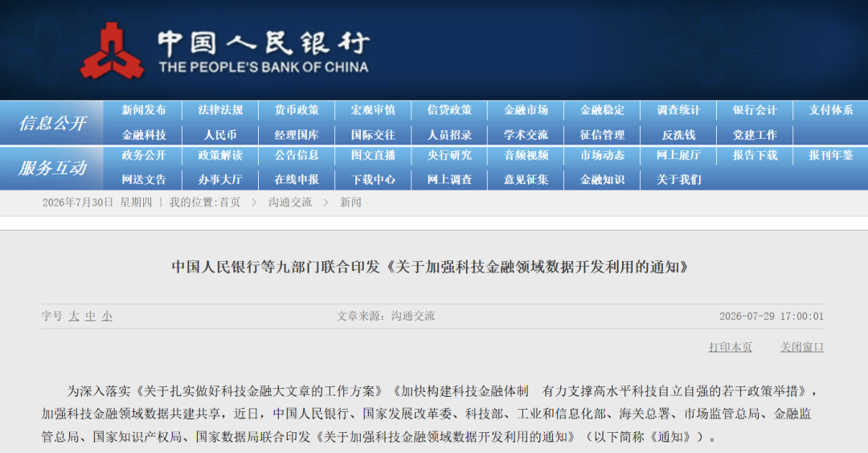
Task: Open the 法律法规 menu item
Action: point(220,110)
